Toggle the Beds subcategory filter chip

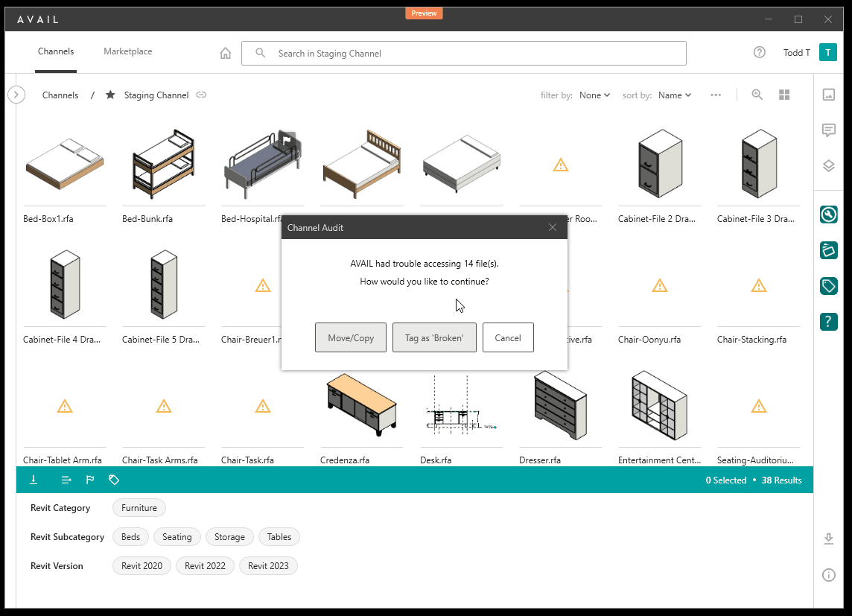click(130, 537)
